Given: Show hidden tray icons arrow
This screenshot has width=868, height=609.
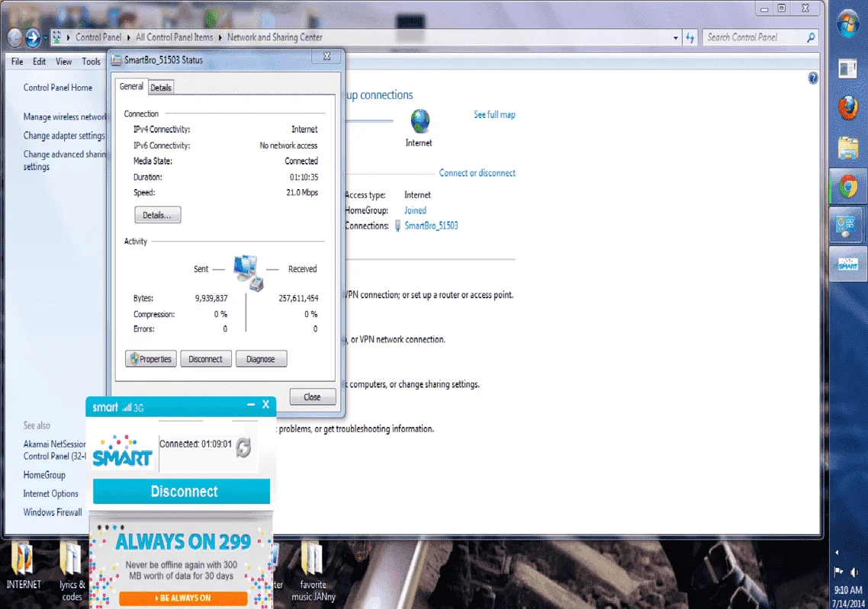Looking at the screenshot, I should pyautogui.click(x=837, y=553).
